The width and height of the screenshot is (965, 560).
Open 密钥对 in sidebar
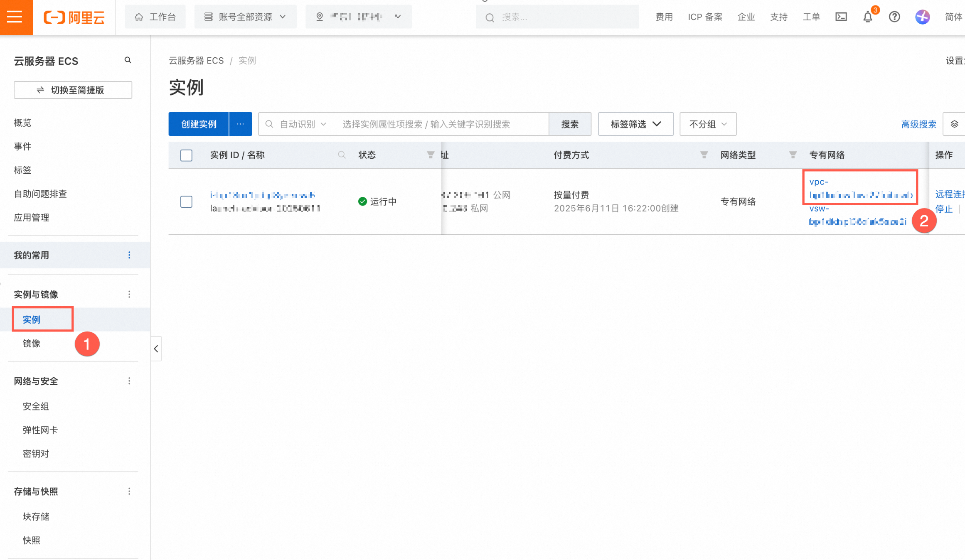click(36, 454)
